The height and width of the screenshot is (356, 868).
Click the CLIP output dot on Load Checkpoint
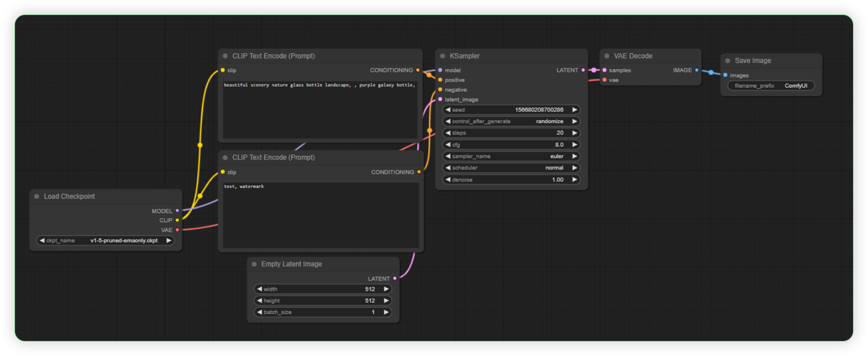click(178, 220)
